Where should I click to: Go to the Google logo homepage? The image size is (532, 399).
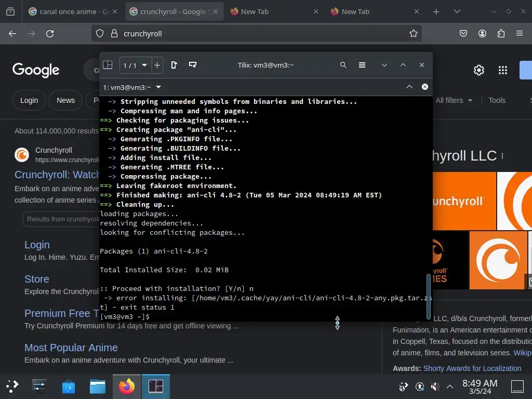36,70
